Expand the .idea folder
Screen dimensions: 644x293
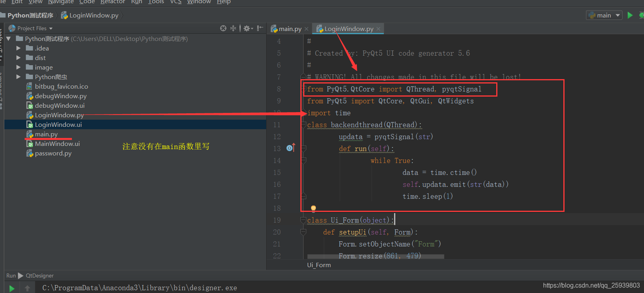[18, 48]
